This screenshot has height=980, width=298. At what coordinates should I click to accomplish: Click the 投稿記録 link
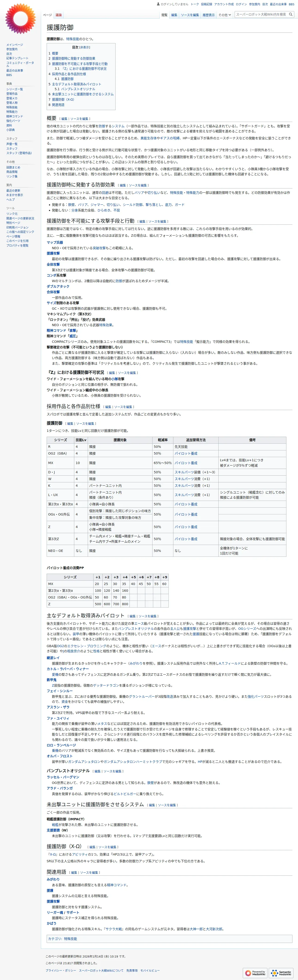coord(207,4)
